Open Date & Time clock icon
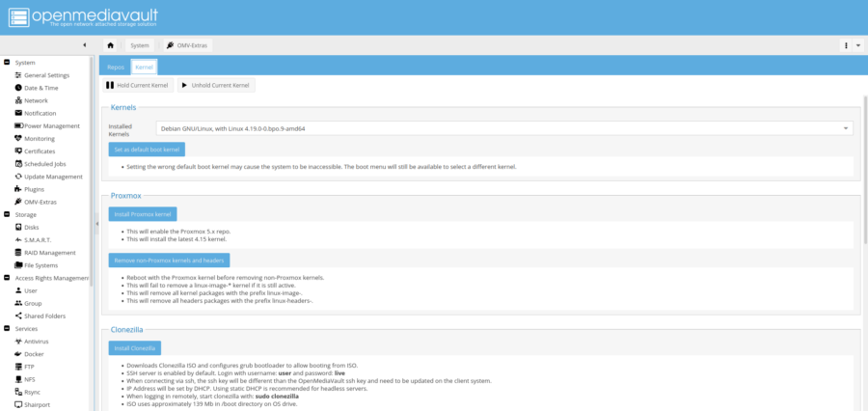868x411 pixels. [18, 88]
